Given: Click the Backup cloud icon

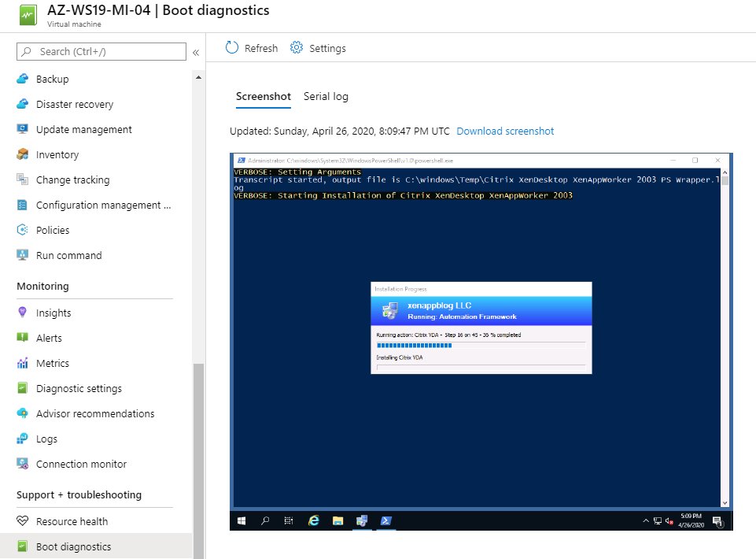Looking at the screenshot, I should pyautogui.click(x=22, y=79).
